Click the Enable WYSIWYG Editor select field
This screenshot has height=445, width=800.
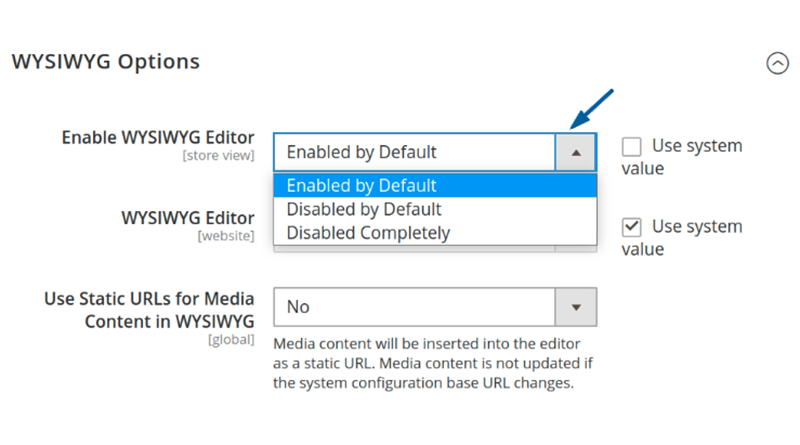(x=435, y=152)
